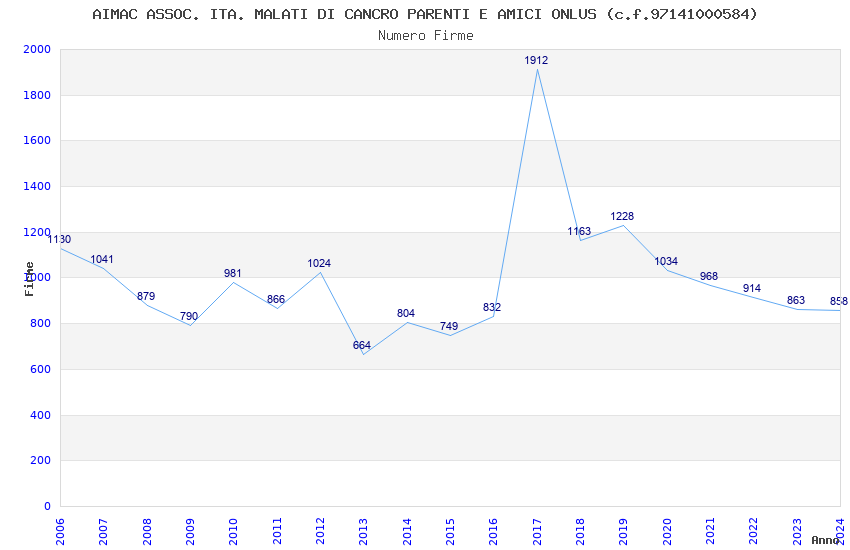Select data label 1130 for 2006
850x550 pixels.
coord(59,239)
